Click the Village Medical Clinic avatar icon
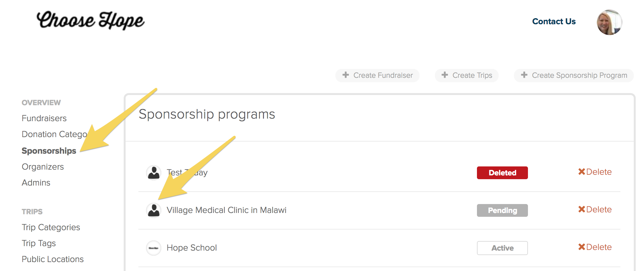This screenshot has height=271, width=644. [154, 210]
